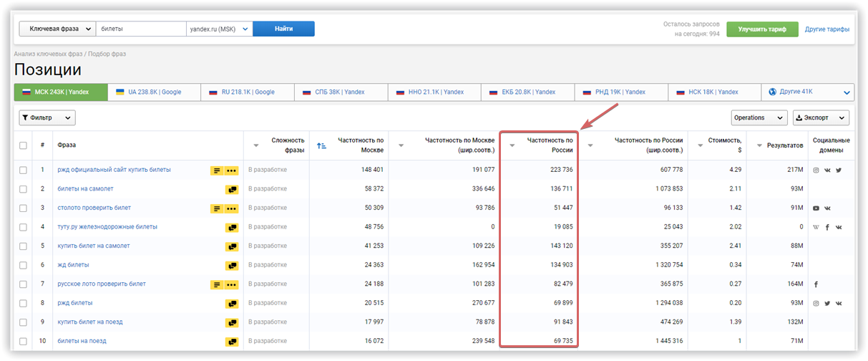Click the Facebook icon in row 7
The image size is (868, 361).
click(816, 284)
